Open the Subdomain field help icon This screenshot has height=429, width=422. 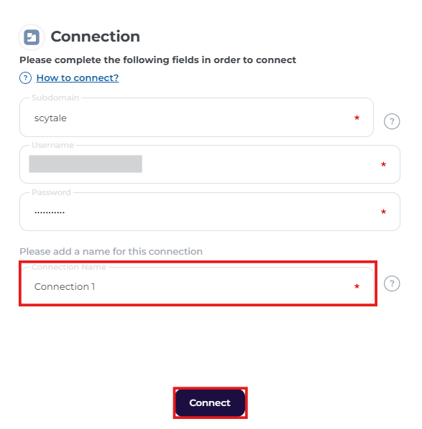392,121
